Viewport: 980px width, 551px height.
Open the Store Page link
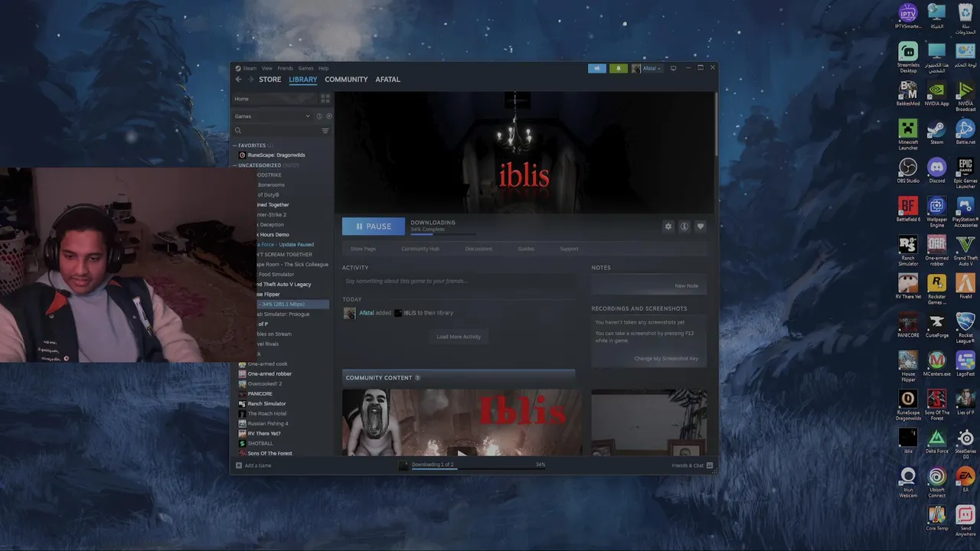click(x=363, y=249)
